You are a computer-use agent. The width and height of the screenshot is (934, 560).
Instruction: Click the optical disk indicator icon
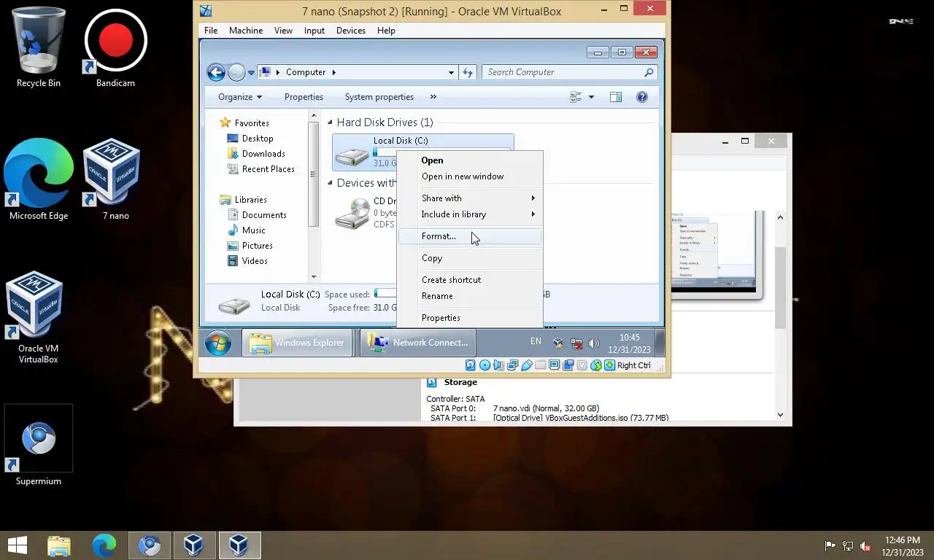tap(485, 365)
